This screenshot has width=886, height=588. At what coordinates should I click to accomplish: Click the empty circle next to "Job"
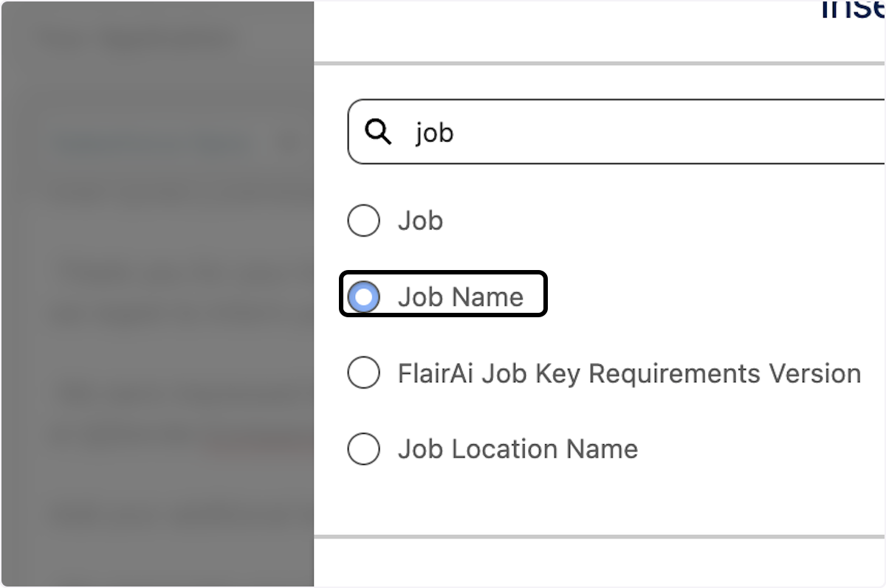click(363, 220)
